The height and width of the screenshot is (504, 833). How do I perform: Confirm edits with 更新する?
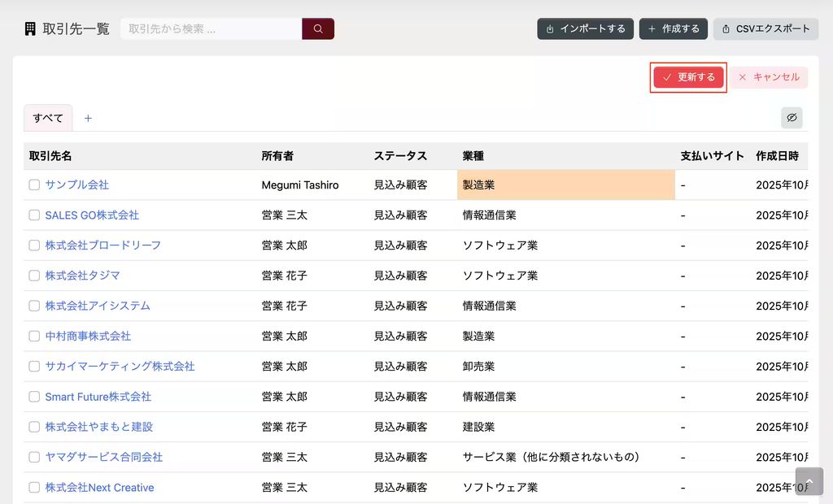688,77
